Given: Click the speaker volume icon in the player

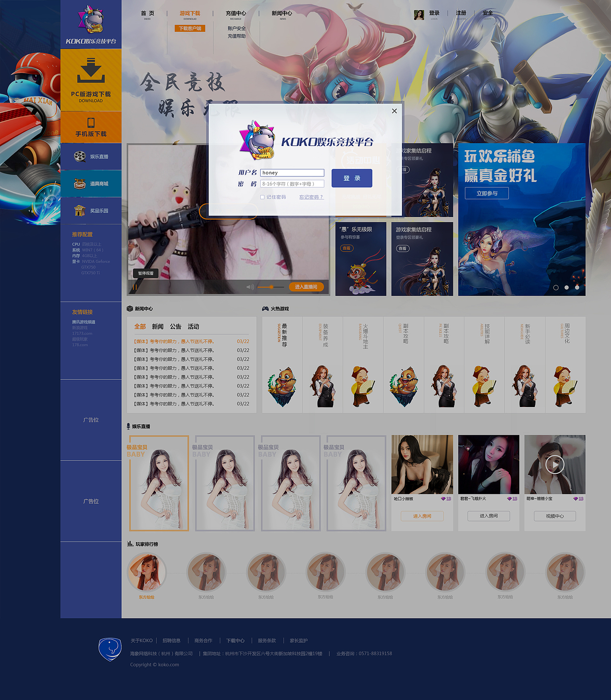Looking at the screenshot, I should tap(250, 287).
